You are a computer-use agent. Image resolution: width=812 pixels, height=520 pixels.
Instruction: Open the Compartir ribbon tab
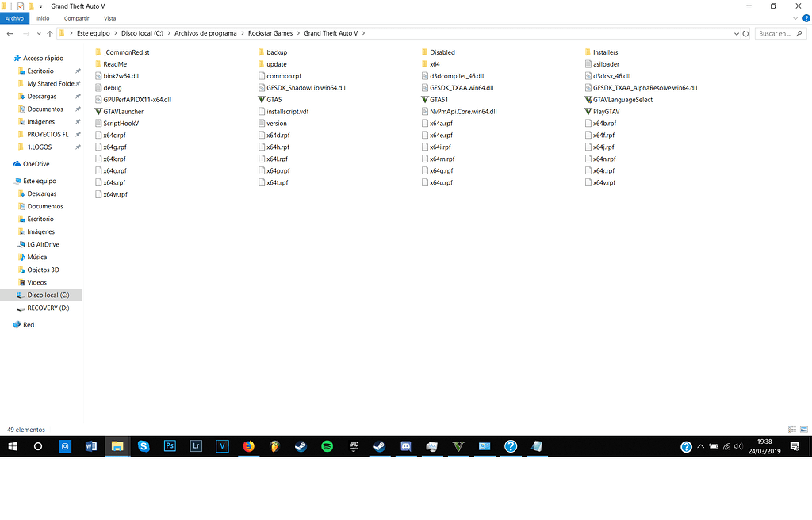tap(77, 18)
